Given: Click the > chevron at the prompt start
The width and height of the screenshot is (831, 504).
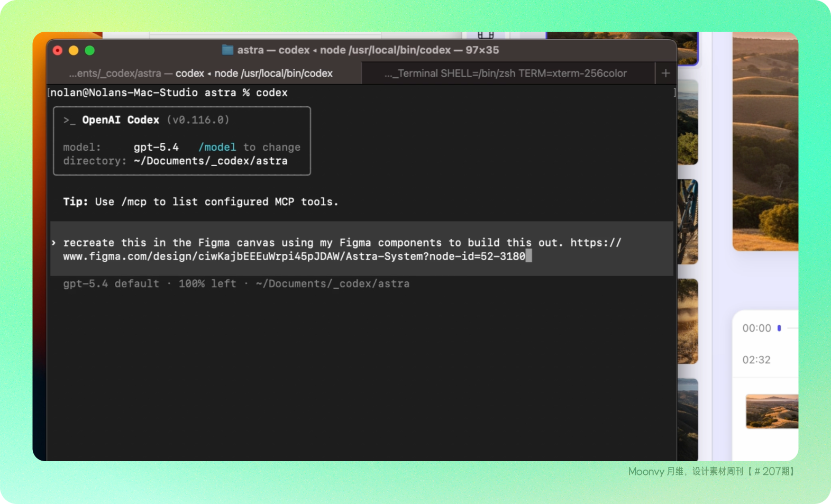Looking at the screenshot, I should (x=54, y=243).
